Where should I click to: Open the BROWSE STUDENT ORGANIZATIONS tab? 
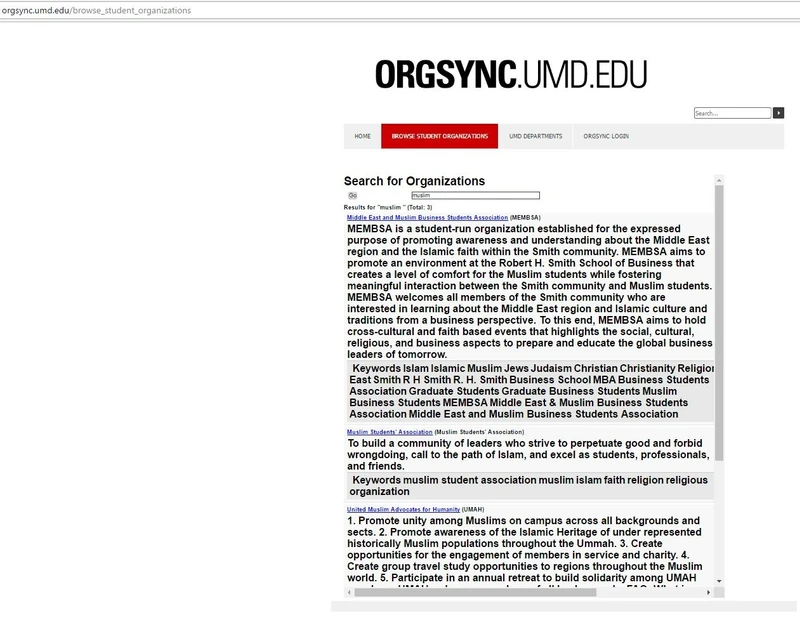[440, 134]
